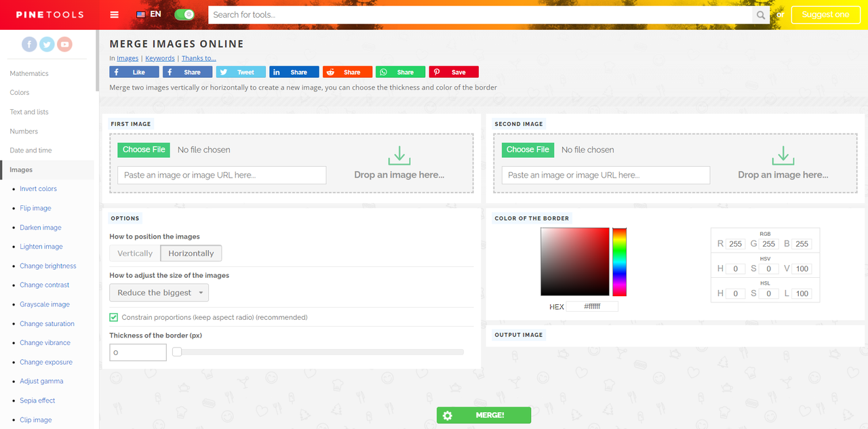This screenshot has width=868, height=429.
Task: Click the rainbow hue slider bar
Action: (619, 262)
